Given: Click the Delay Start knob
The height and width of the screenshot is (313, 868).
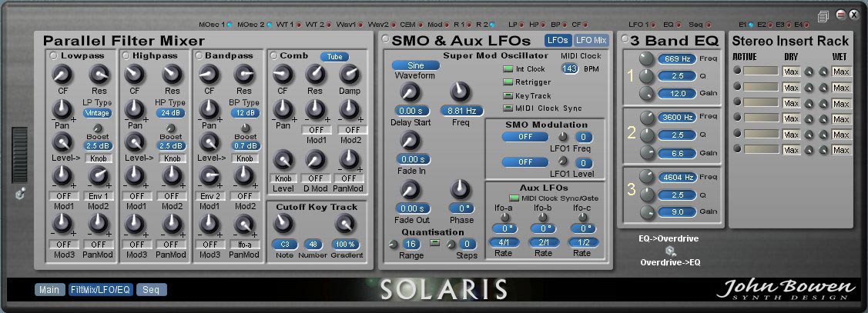Looking at the screenshot, I should point(410,92).
